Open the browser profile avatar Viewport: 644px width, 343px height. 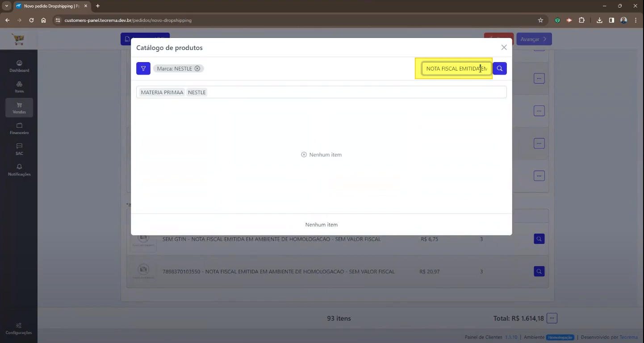pos(623,20)
